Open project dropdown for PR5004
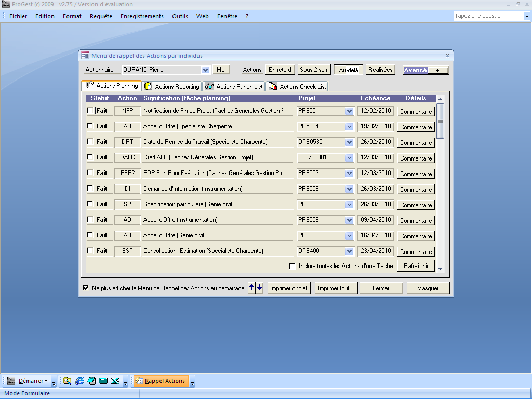 click(x=350, y=127)
